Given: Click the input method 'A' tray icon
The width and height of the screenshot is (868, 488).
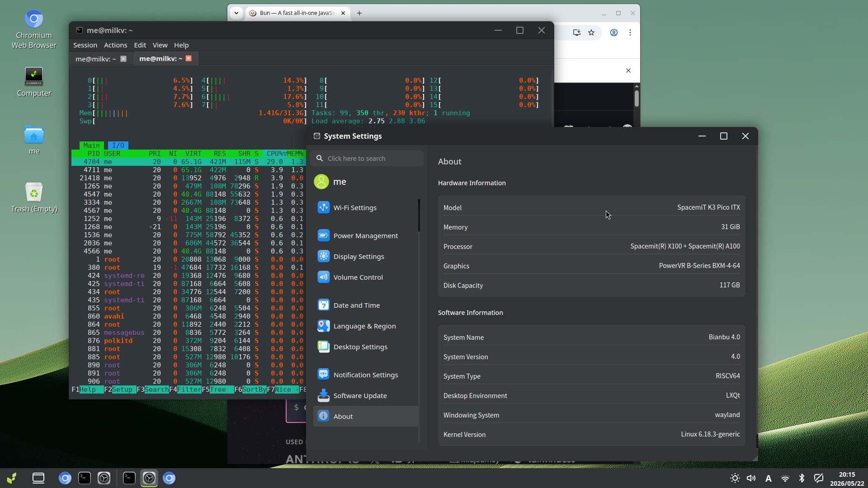Looking at the screenshot, I should [768, 479].
